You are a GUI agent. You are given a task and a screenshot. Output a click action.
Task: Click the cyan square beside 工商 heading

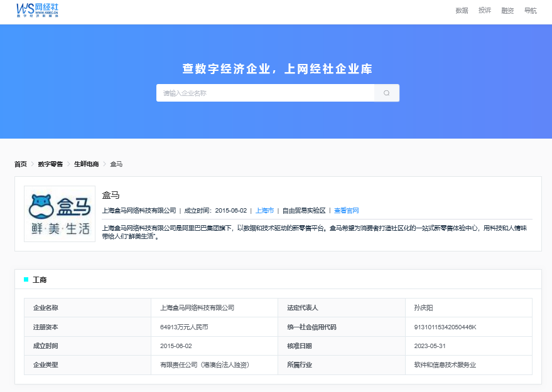pos(26,280)
